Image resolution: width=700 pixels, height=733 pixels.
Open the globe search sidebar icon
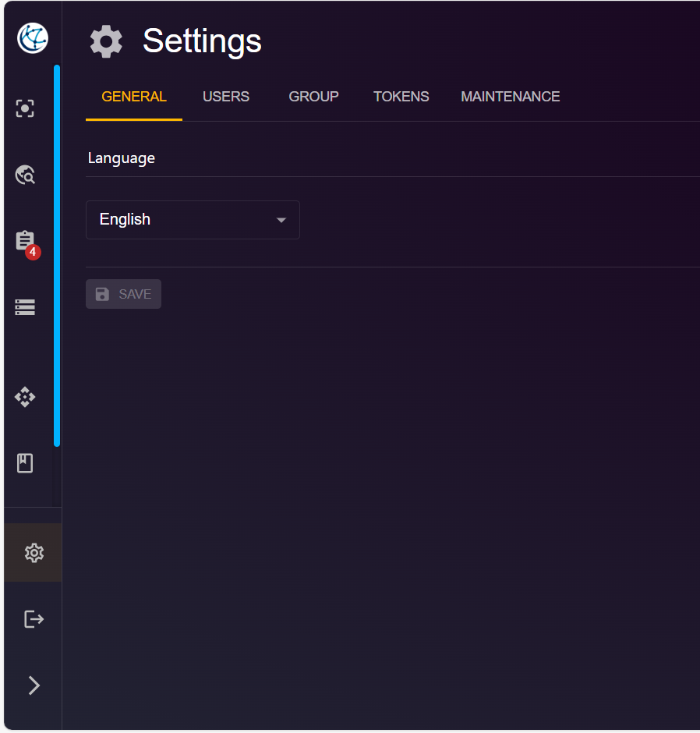tap(25, 175)
